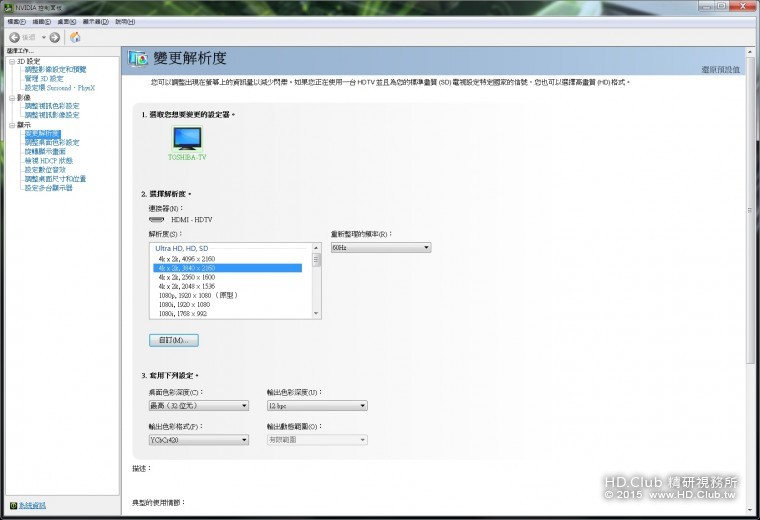Open the 顯示器(D) menu
The height and width of the screenshot is (520, 760).
pos(95,22)
